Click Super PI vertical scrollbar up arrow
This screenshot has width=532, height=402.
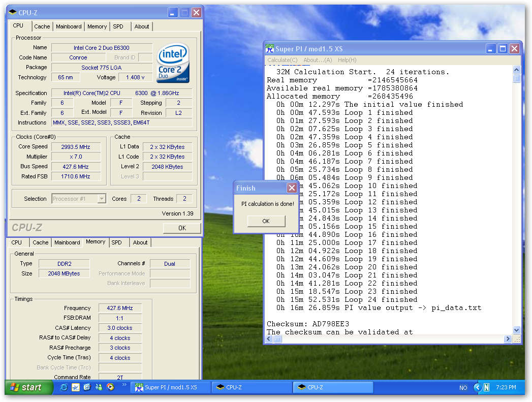click(x=516, y=70)
